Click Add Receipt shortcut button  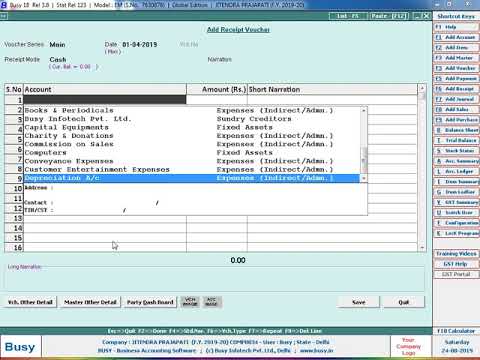[456, 89]
